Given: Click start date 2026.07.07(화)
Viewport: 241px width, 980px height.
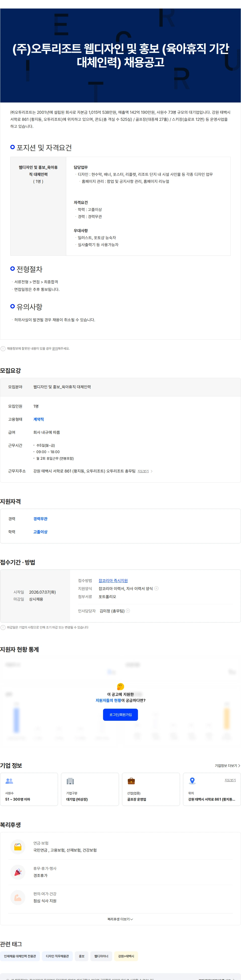Looking at the screenshot, I should pos(42,592).
